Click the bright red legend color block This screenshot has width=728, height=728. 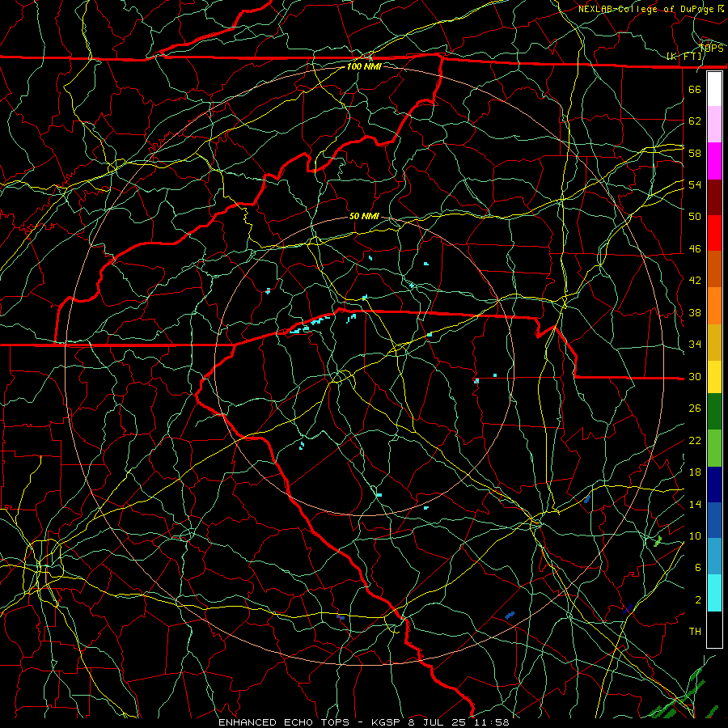click(x=714, y=233)
